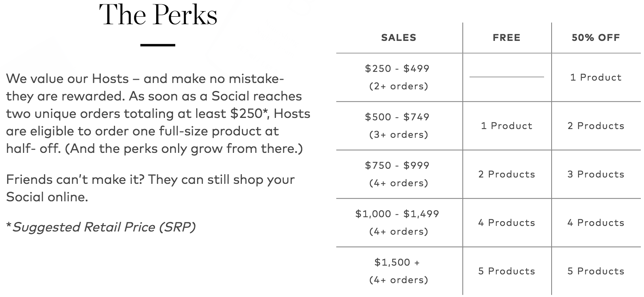Click the $1,000 - $1,499 sales tier
This screenshot has width=644, height=297.
[397, 214]
